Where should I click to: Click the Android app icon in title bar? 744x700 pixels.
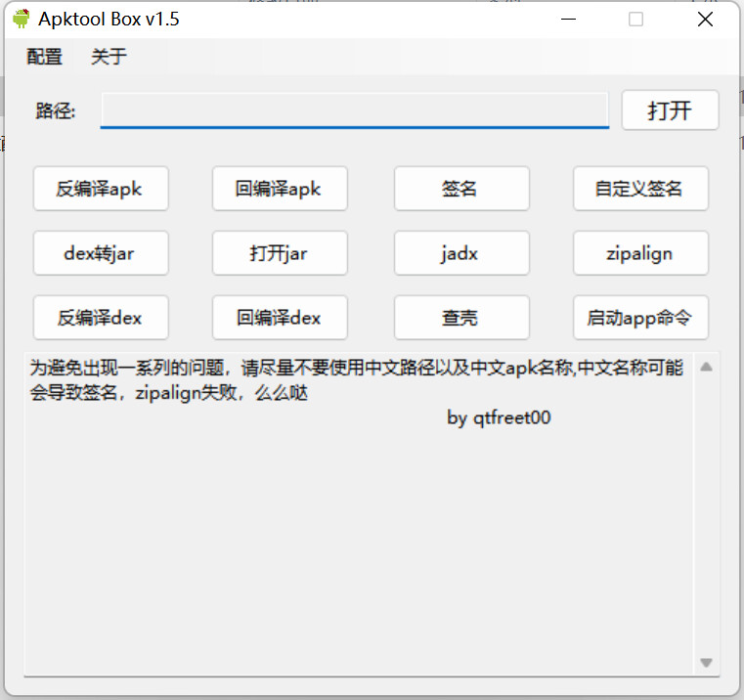pos(21,19)
